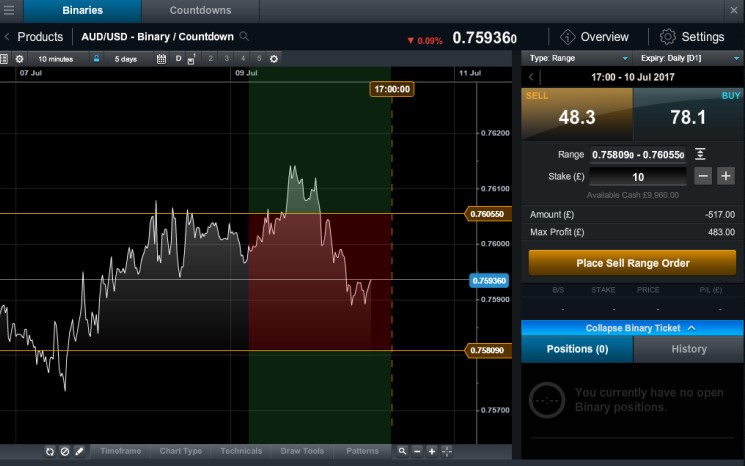Click Place Sell Range Order button
Image resolution: width=745 pixels, height=466 pixels.
(632, 263)
